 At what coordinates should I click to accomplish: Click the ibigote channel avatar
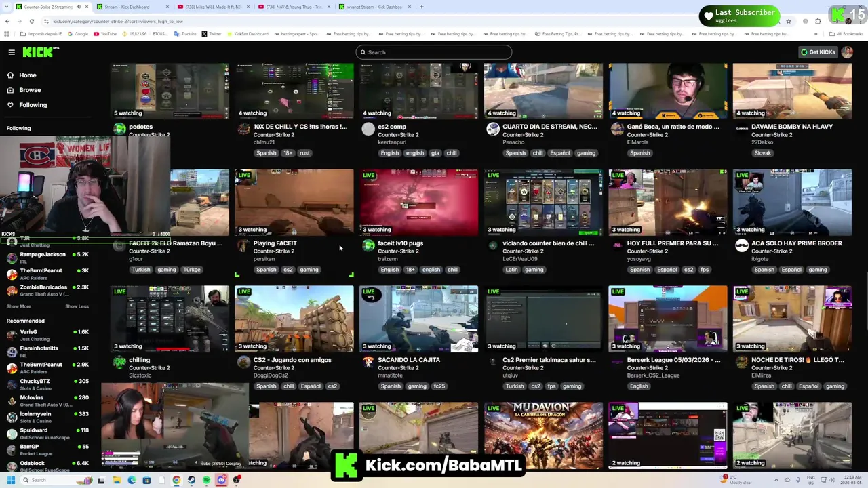[742, 246]
